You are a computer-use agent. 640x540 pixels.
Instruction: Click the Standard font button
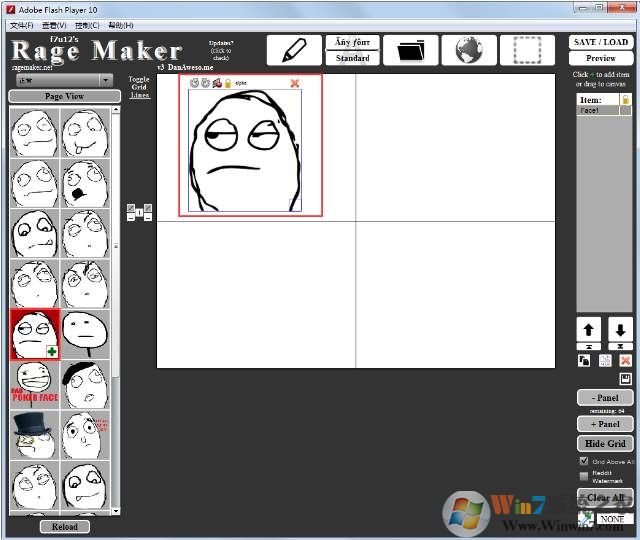[x=352, y=58]
